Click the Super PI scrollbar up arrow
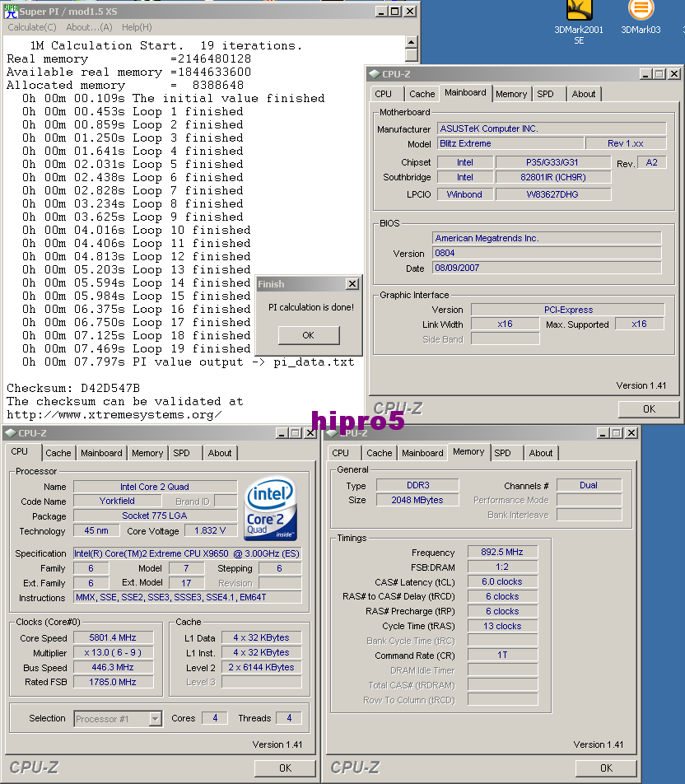The height and width of the screenshot is (784, 685). [411, 41]
